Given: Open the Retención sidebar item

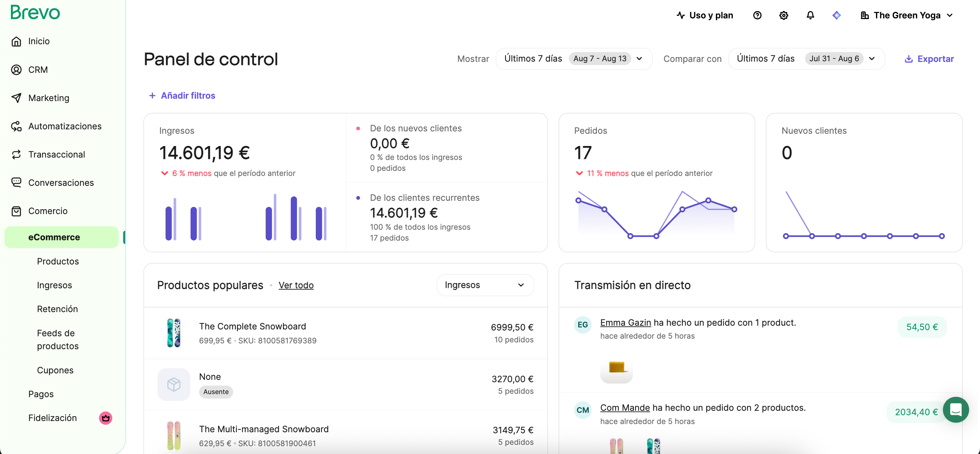Looking at the screenshot, I should (58, 309).
